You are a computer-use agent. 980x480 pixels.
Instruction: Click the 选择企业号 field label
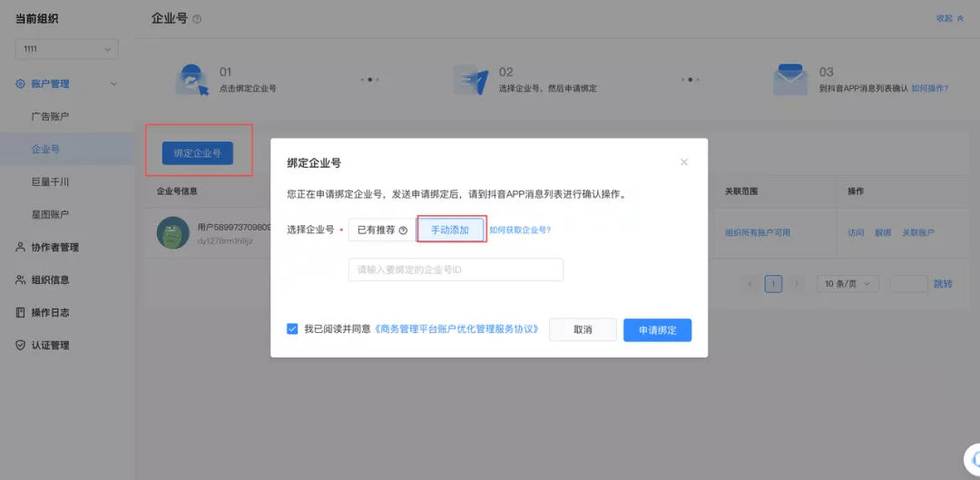click(310, 230)
